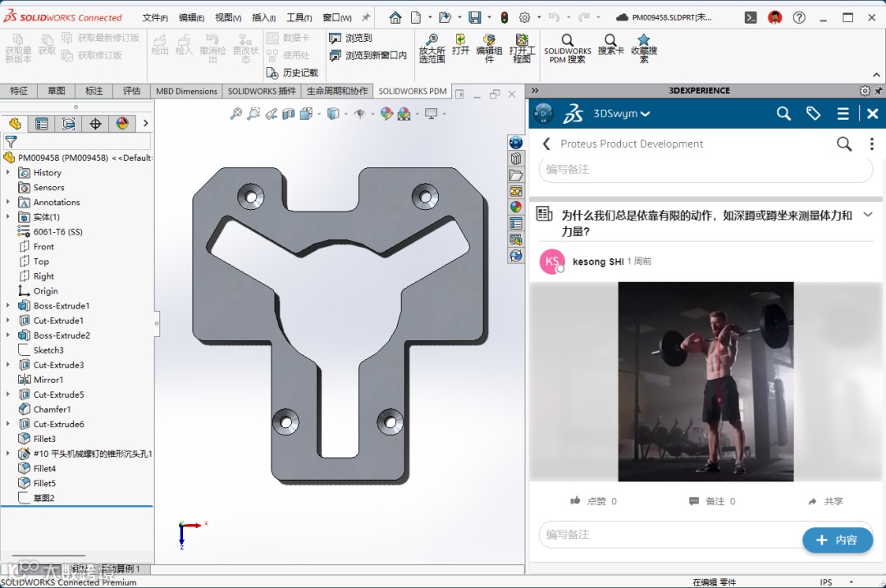
Task: Open the ConfigurationManager tab icon
Action: point(69,124)
